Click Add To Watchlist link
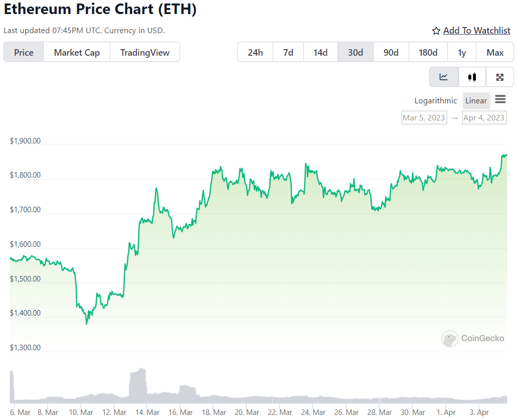 coord(476,31)
